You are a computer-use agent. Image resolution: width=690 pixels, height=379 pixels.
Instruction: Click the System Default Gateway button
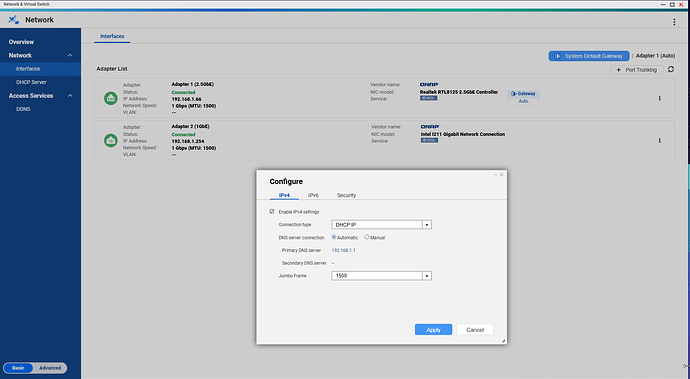click(x=589, y=56)
